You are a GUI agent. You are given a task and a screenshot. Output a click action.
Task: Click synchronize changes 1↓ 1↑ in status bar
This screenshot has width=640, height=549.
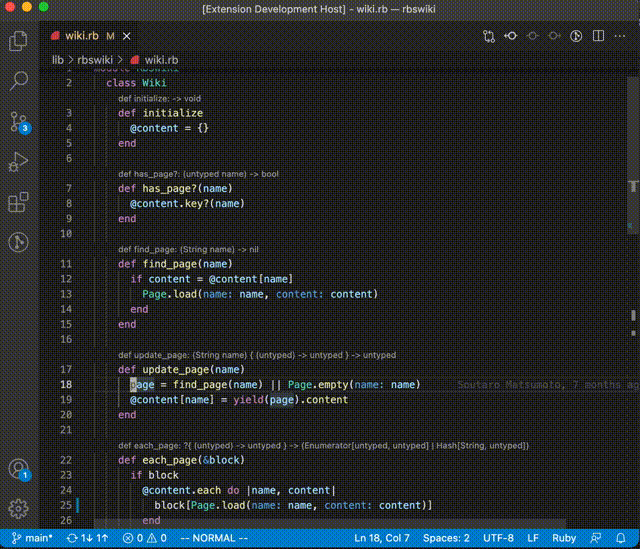tap(87, 538)
